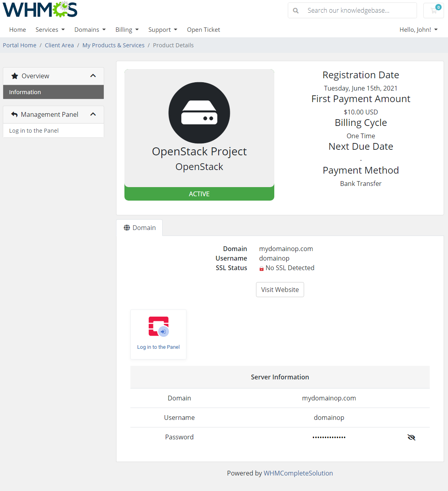Click the Overview star icon
This screenshot has height=491, width=448.
(15, 76)
